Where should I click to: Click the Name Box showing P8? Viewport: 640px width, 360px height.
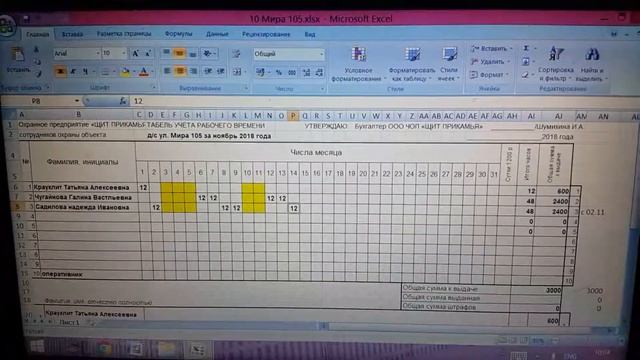point(36,101)
